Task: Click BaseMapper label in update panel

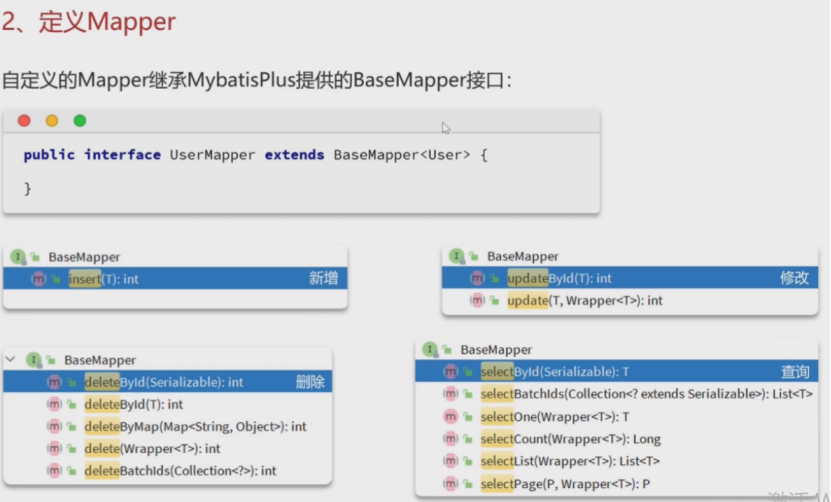Action: coord(523,257)
